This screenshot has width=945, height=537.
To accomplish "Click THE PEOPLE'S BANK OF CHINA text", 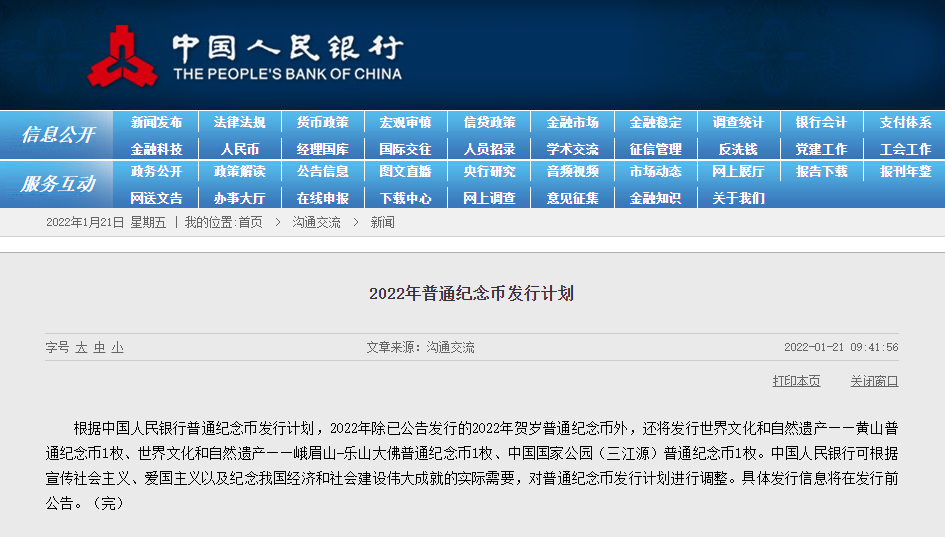I will 287,74.
